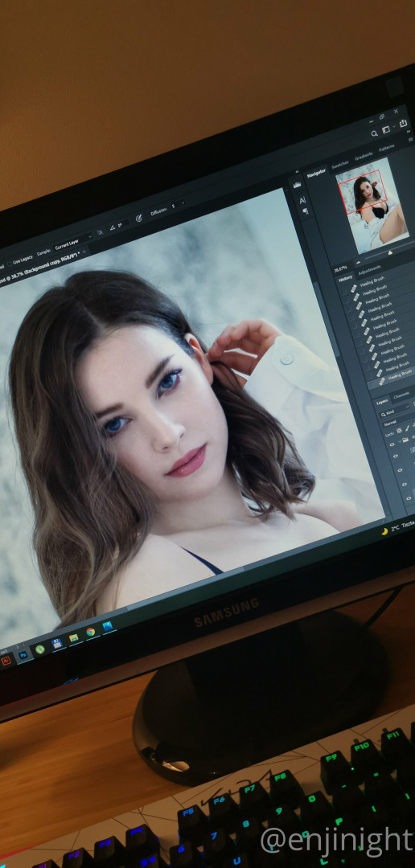Viewport: 415px width, 868px height.
Task: Switch to the Channels tab
Action: pos(401,395)
